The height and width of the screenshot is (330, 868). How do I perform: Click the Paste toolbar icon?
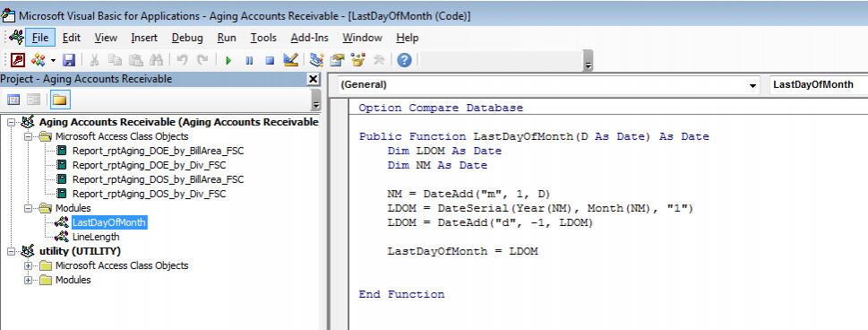pyautogui.click(x=135, y=60)
